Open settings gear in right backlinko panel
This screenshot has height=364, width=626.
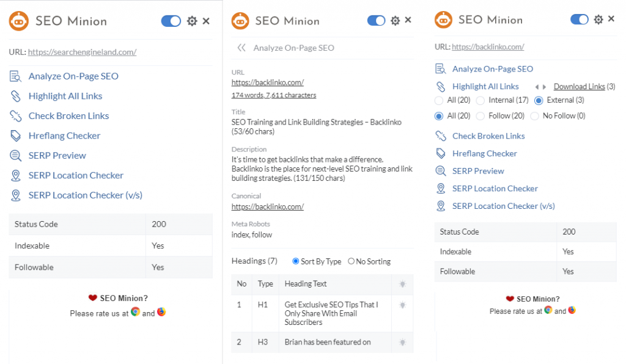click(x=598, y=19)
